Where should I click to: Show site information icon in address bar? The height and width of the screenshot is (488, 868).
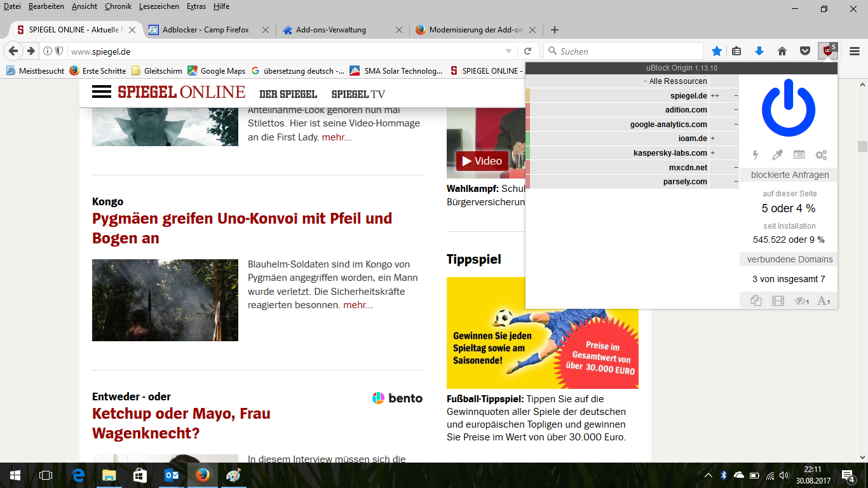click(x=48, y=51)
